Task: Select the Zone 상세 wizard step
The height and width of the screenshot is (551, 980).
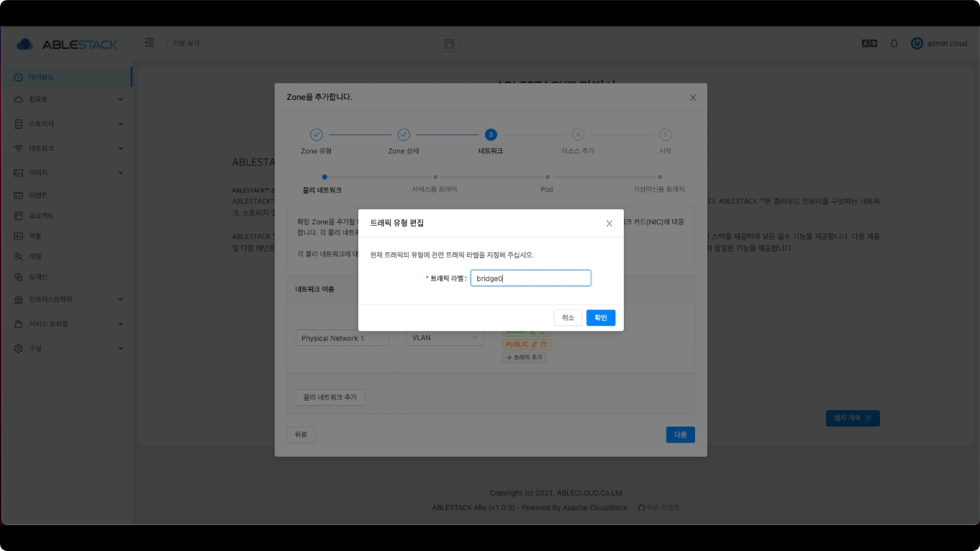Action: coord(404,142)
